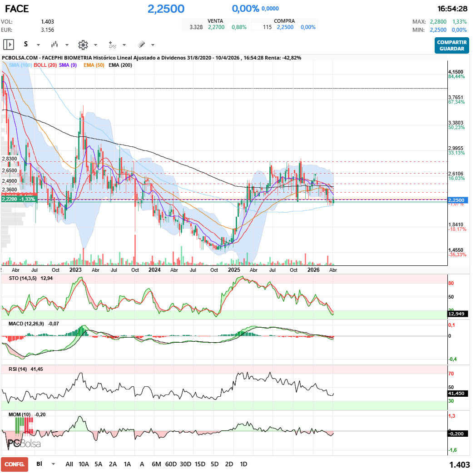Click the COMPARTIR GUARDAR button
The width and height of the screenshot is (476, 474).
[451, 46]
